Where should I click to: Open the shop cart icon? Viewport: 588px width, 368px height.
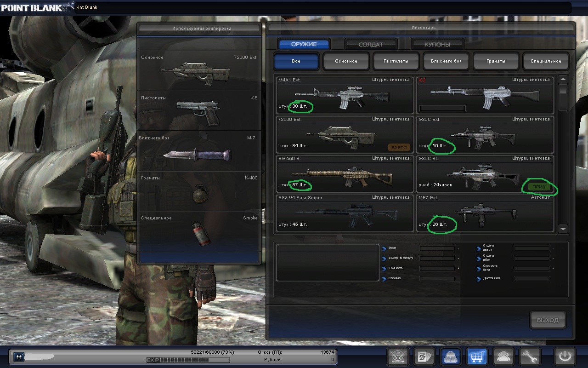(477, 356)
